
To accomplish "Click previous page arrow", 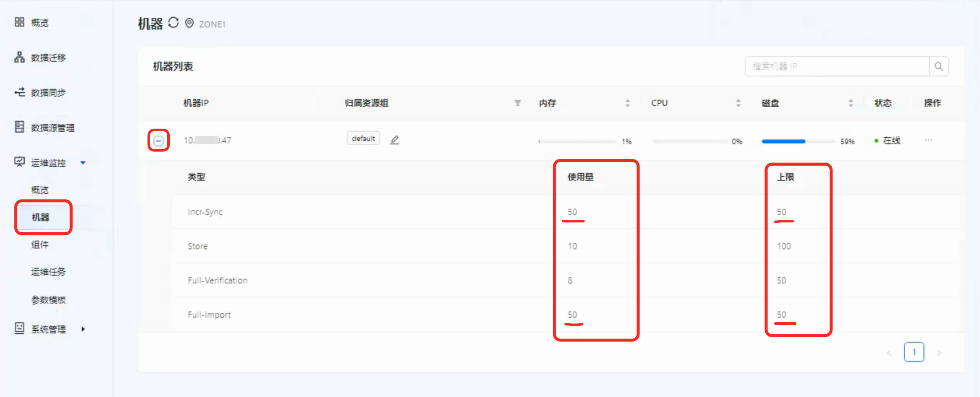I will 889,353.
